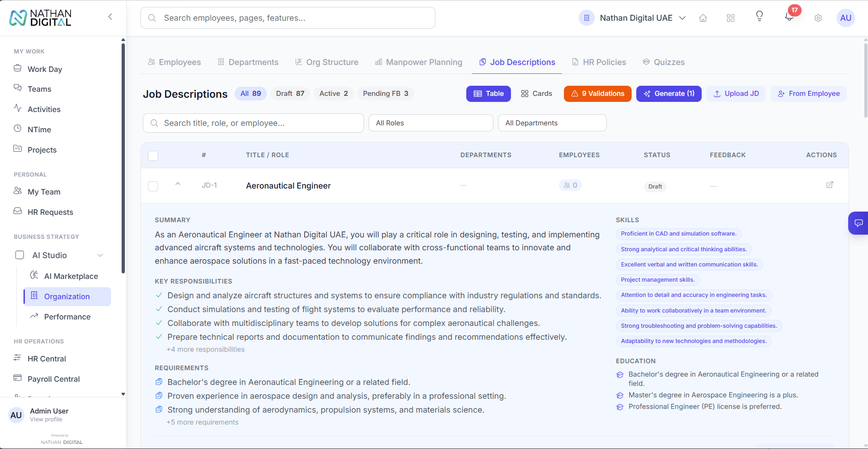Filter by Draft 87 status
The image size is (868, 449).
pyautogui.click(x=290, y=94)
